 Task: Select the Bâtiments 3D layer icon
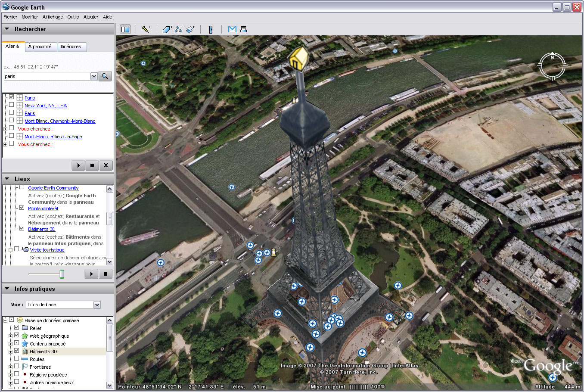(25, 352)
